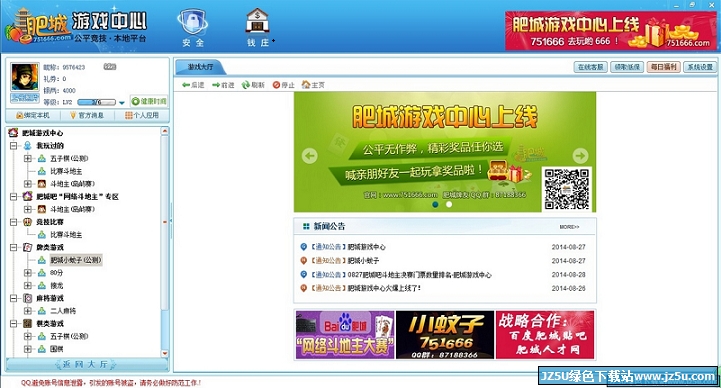The height and width of the screenshot is (388, 721).
Task: Click the user avatar picture
Action: (25, 77)
